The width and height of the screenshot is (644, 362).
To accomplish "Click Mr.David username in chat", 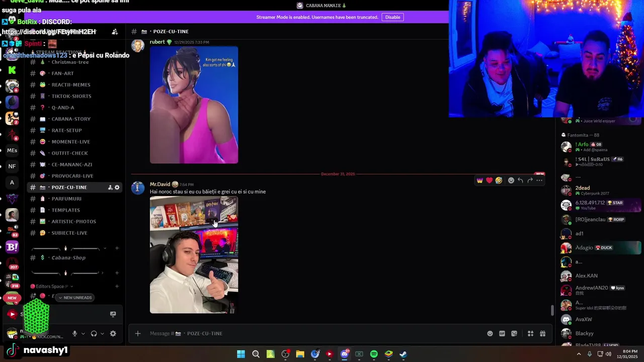I will tap(160, 185).
